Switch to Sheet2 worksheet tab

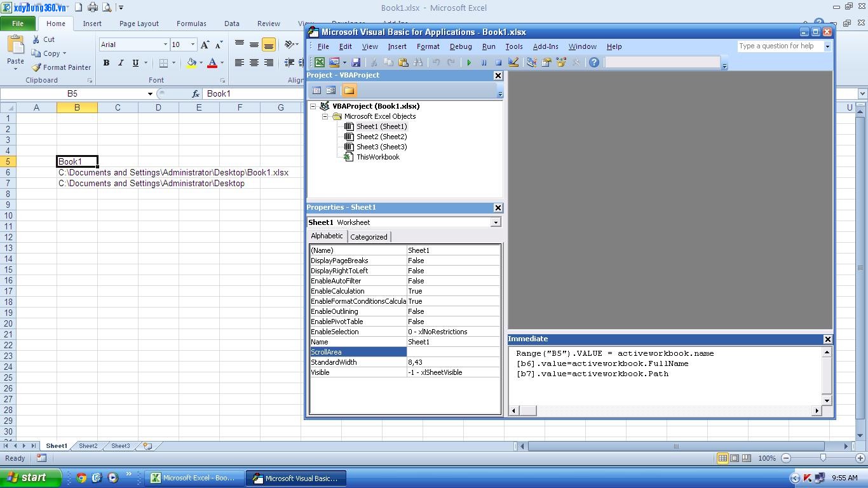click(88, 446)
